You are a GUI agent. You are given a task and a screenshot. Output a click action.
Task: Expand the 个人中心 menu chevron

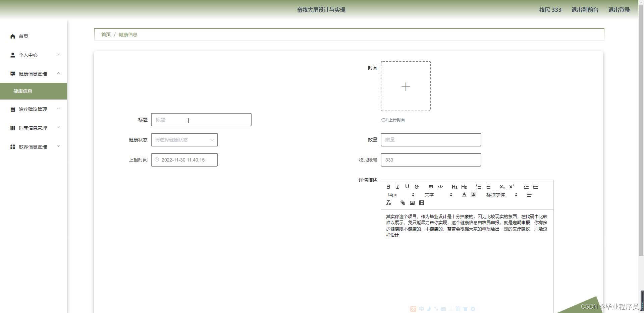[x=58, y=55]
